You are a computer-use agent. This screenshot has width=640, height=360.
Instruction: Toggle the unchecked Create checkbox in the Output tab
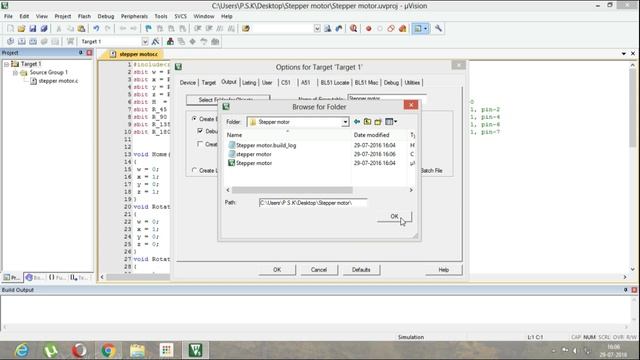200,144
